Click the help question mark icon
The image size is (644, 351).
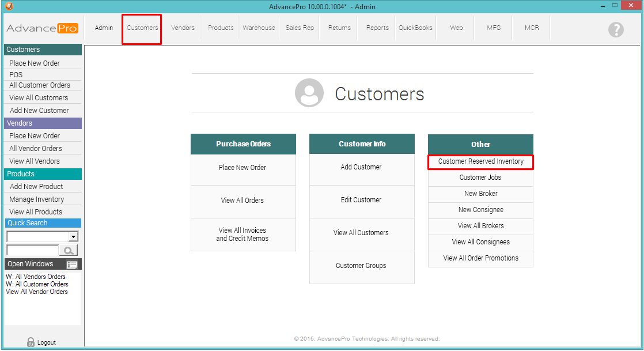tap(616, 30)
